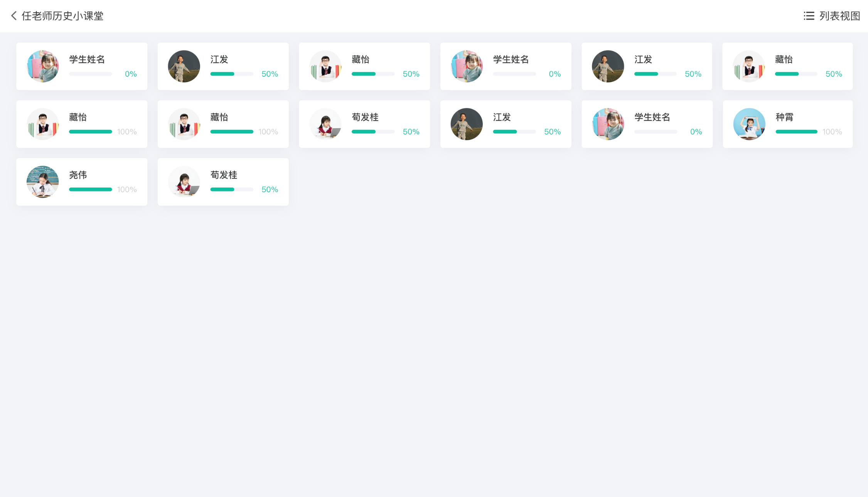Click empty progress bar of first 学生姓名 card
Screen dimensions: 868x497
90,74
